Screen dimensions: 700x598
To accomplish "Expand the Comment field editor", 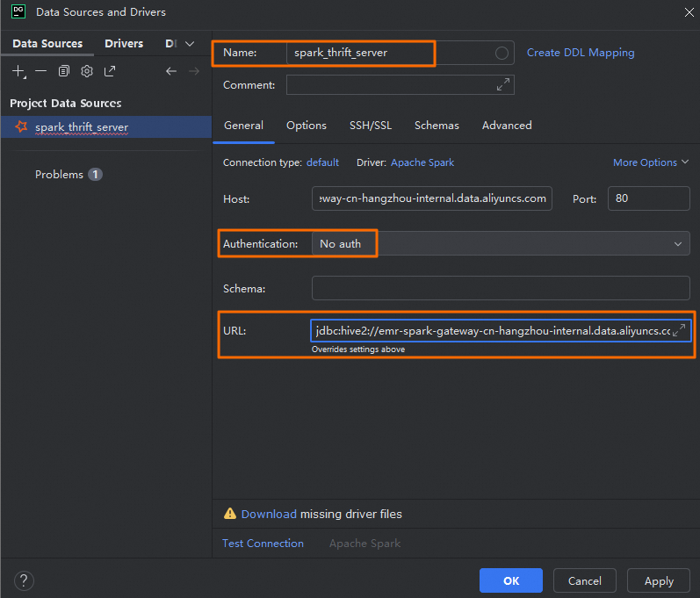I will click(x=503, y=84).
